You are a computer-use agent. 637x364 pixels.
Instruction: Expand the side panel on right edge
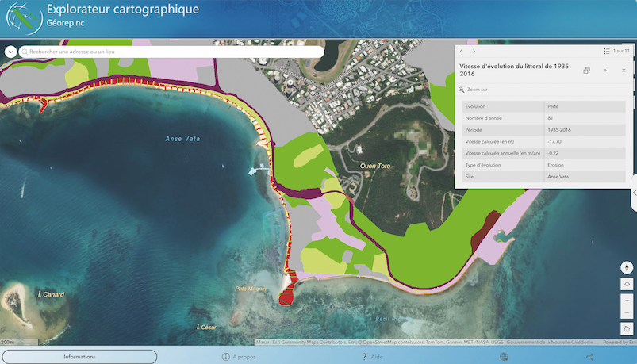(x=633, y=193)
